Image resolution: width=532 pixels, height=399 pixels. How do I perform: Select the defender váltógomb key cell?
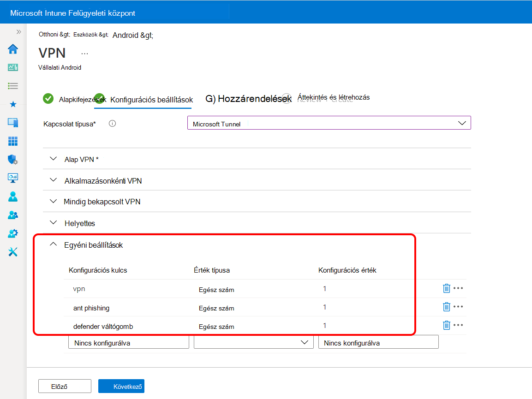103,327
